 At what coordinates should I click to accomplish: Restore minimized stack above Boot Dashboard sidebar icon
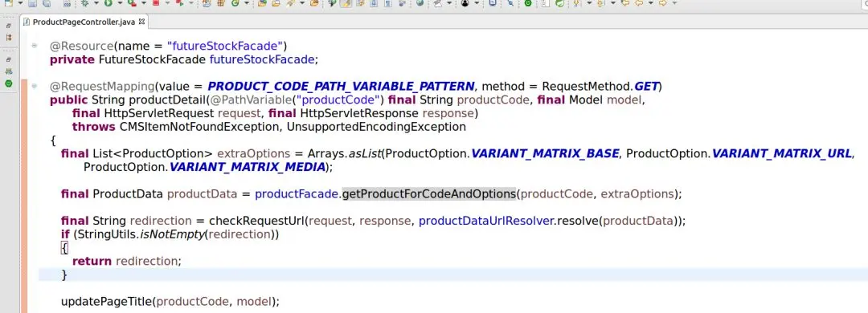pyautogui.click(x=8, y=59)
